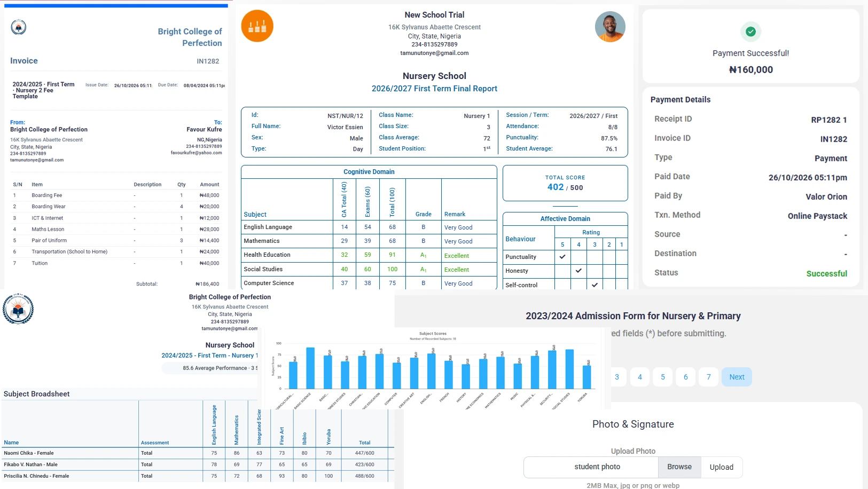Click the 2026/2027 First Term Final Report heading

(x=434, y=89)
